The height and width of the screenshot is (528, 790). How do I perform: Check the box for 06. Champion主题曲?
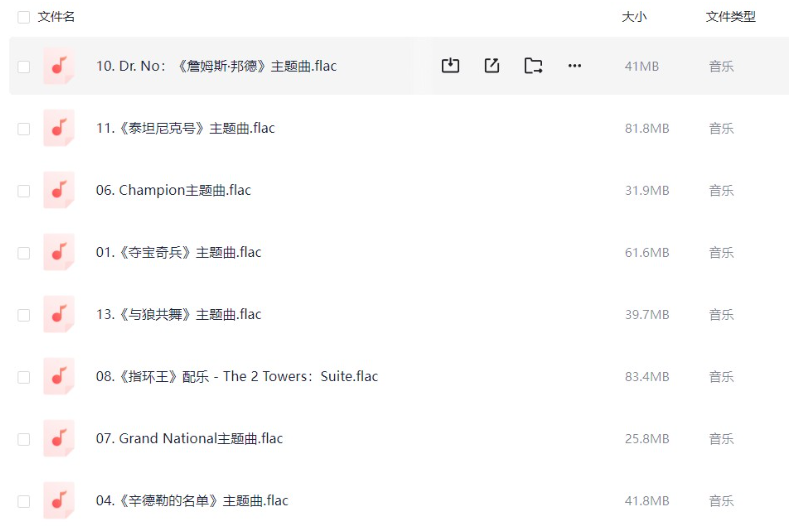(x=24, y=191)
